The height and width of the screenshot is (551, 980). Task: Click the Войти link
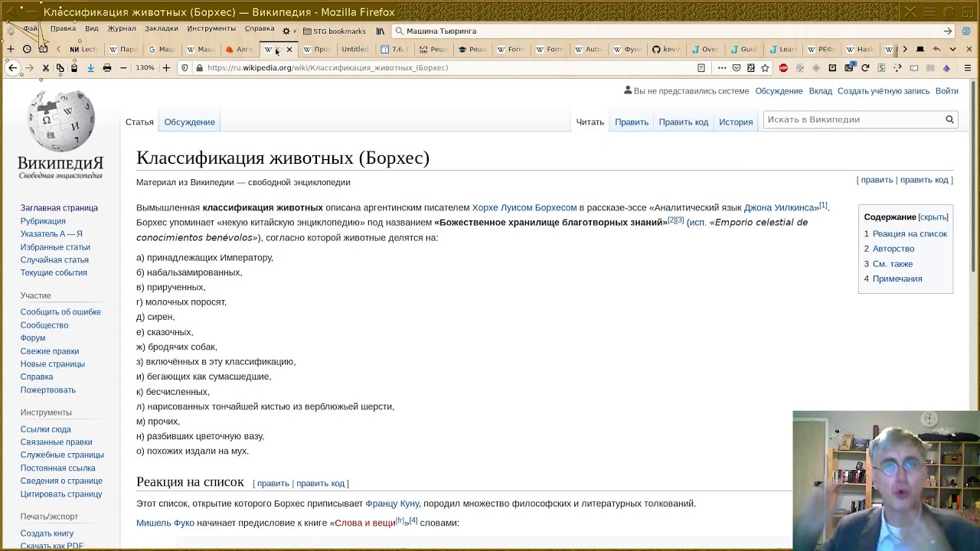[946, 91]
